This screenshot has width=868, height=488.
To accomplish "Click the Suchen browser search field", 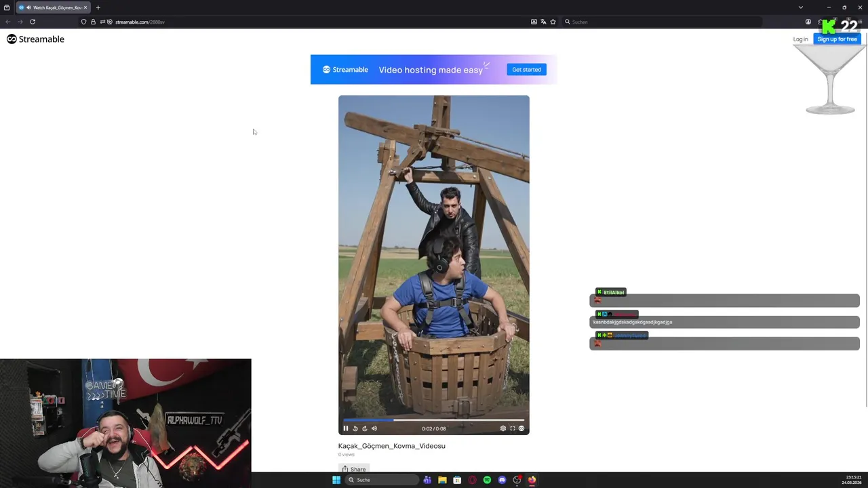I will [x=662, y=22].
